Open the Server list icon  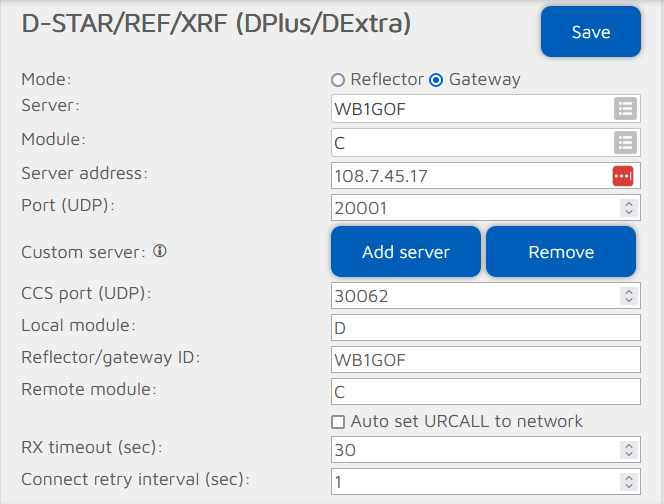point(624,109)
